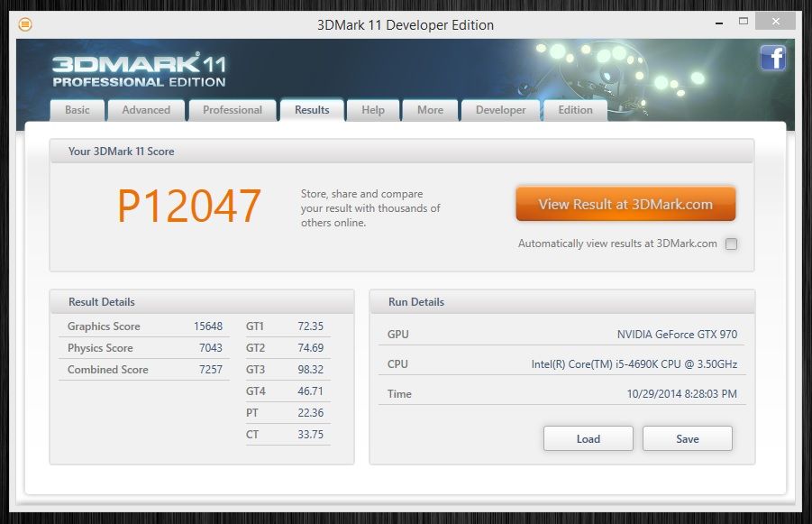This screenshot has height=524, width=812.
Task: Enable automatically view results at 3DMark.com
Action: (x=731, y=244)
